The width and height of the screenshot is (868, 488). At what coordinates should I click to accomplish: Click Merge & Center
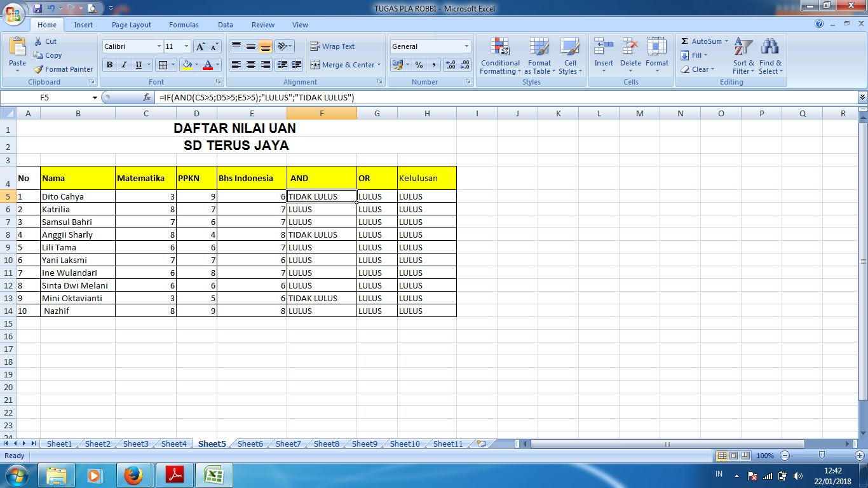[343, 65]
